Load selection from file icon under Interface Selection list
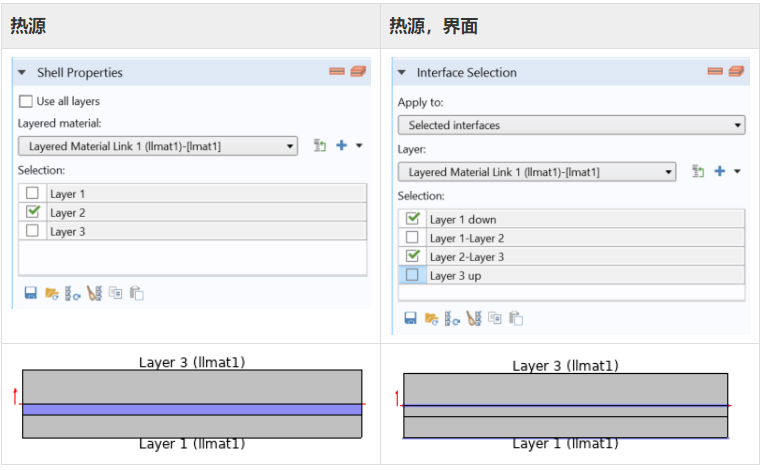 [x=432, y=319]
